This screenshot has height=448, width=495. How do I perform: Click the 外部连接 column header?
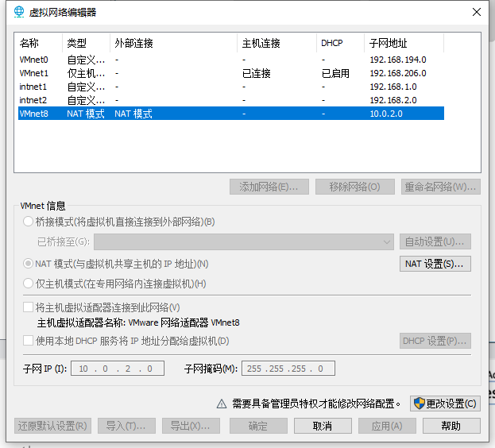(x=174, y=43)
